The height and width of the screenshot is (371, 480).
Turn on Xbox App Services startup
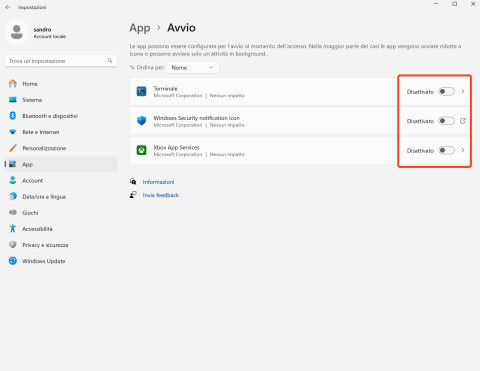pos(446,150)
